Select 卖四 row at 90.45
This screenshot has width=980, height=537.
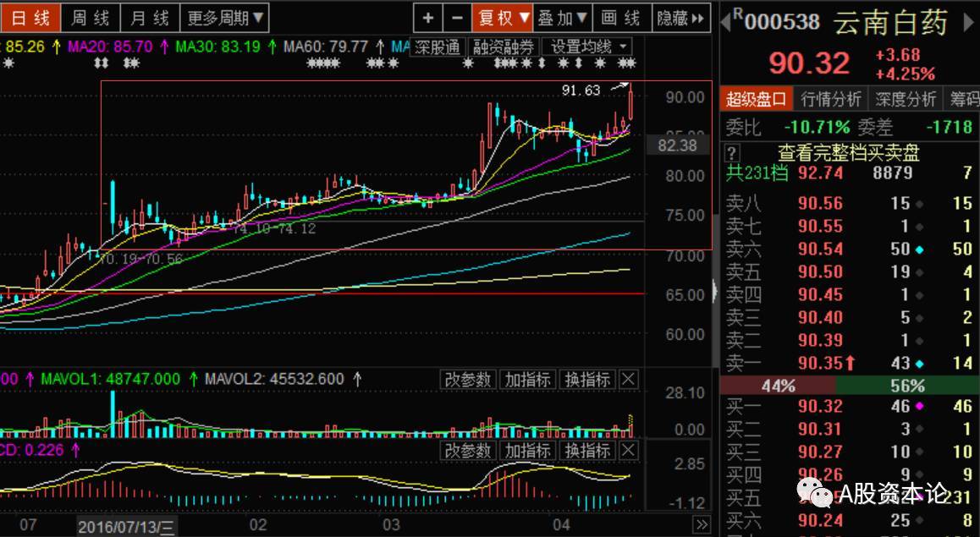click(x=849, y=295)
